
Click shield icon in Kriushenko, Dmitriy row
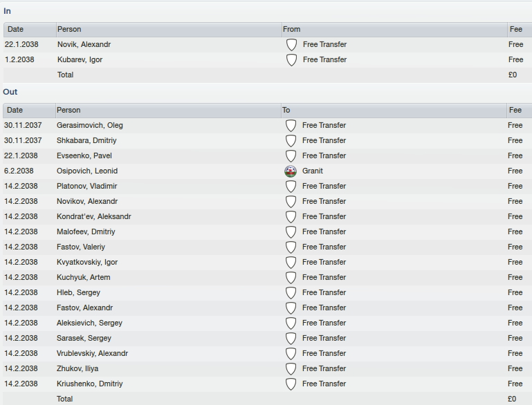(291, 384)
